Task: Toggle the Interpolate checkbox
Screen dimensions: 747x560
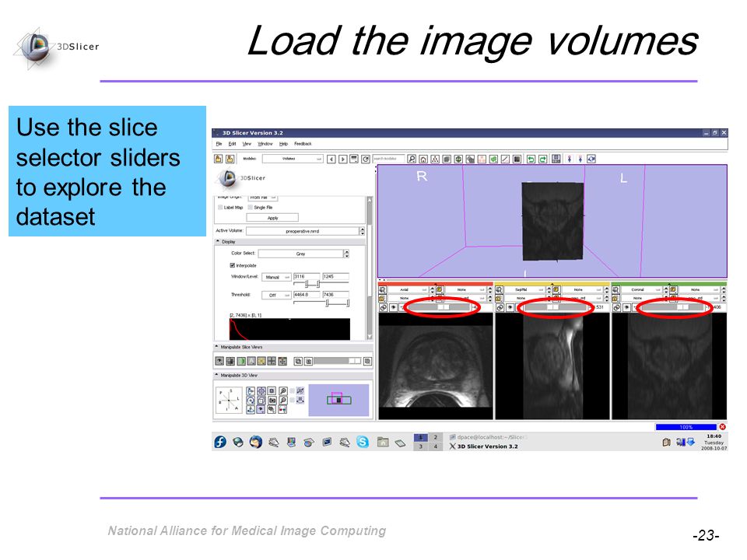Action: (233, 266)
